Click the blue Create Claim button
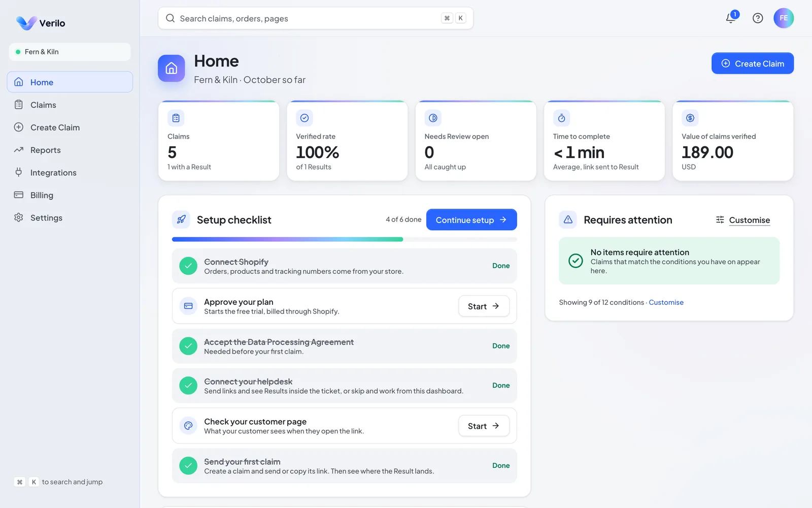 click(753, 63)
